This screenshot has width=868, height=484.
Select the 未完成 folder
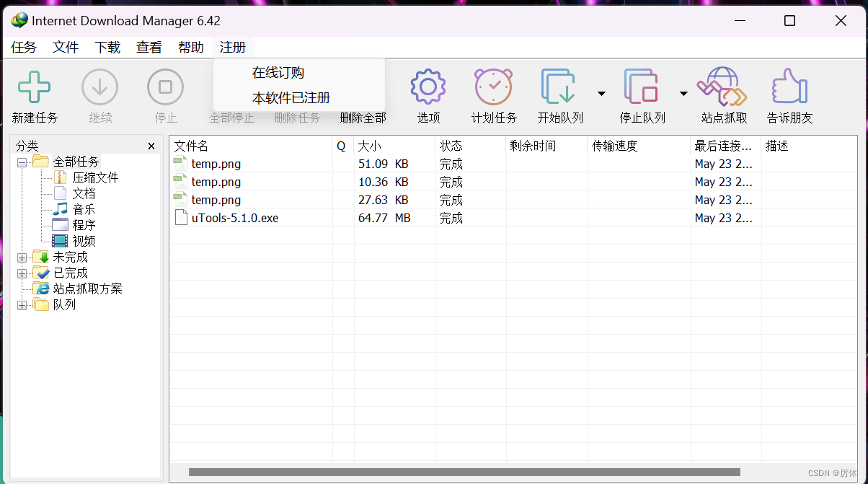tap(70, 257)
